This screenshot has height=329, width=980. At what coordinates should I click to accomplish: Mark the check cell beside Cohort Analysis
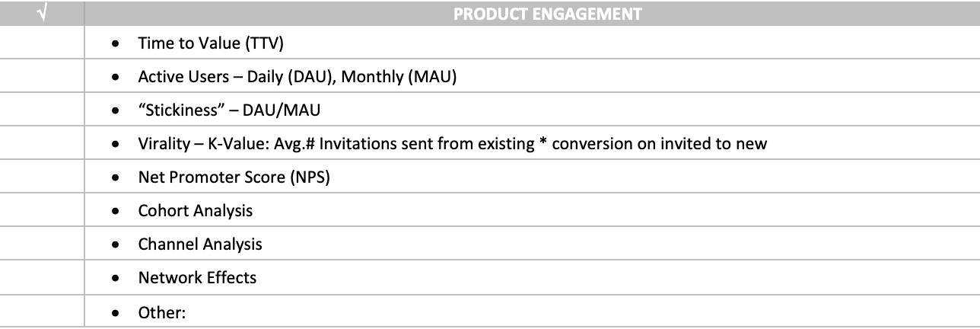[x=42, y=211]
